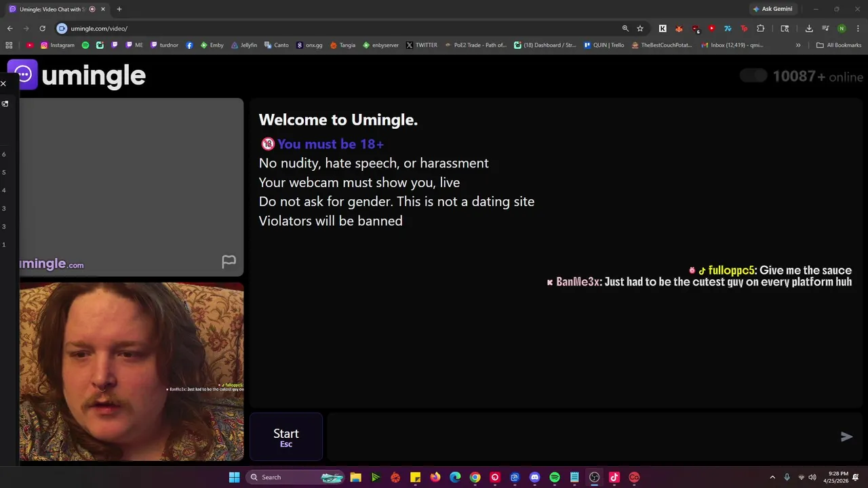The height and width of the screenshot is (488, 868).
Task: Open the Instagram bookmark
Action: coord(58,45)
